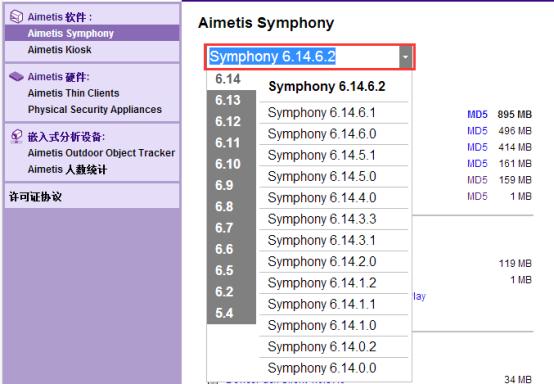
Task: Open the Symphony version dropdown arrow
Action: [x=405, y=57]
